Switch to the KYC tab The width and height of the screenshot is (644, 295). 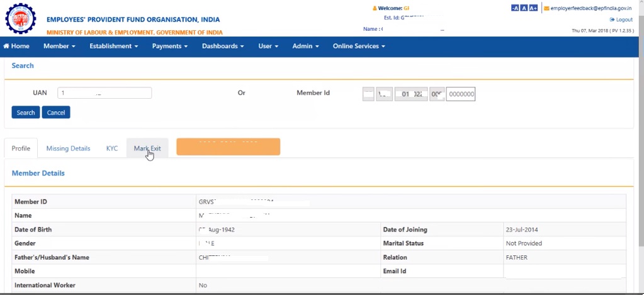[x=112, y=148]
